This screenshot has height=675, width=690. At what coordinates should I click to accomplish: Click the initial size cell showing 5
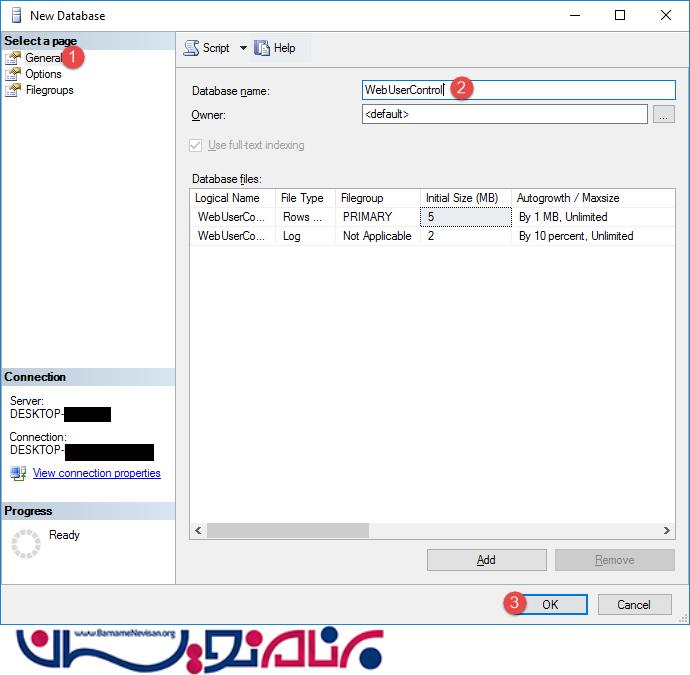tap(466, 217)
